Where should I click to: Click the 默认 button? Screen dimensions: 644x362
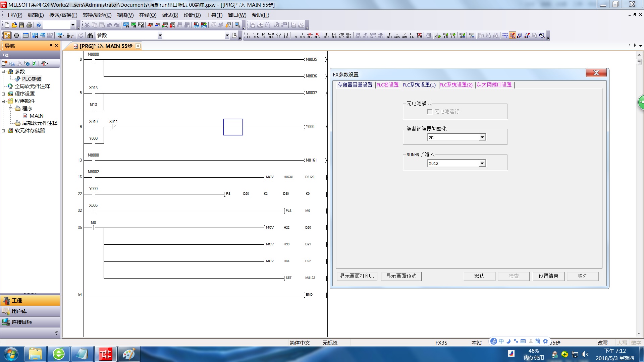(479, 276)
